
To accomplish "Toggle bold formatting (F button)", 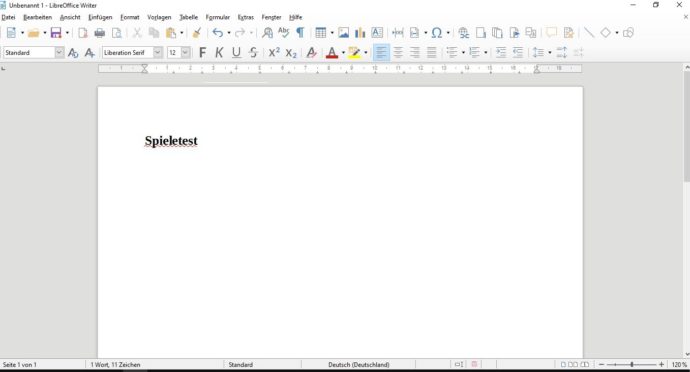I will [x=202, y=52].
